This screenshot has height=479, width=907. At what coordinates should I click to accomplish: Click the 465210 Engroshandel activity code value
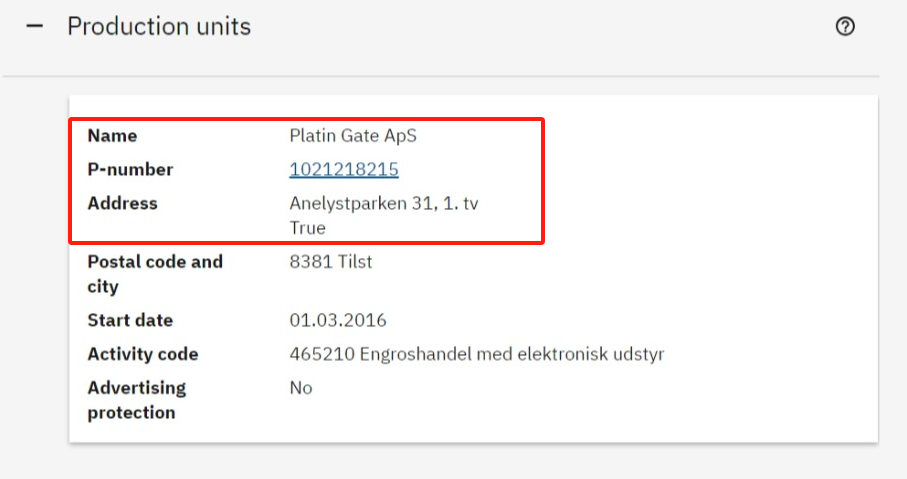click(476, 354)
